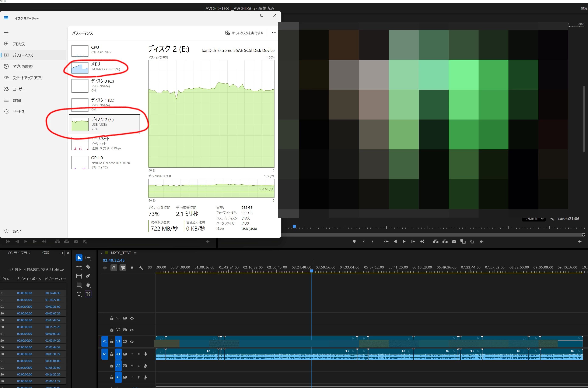Select the Razor tool
The image size is (588, 388).
[x=88, y=267]
